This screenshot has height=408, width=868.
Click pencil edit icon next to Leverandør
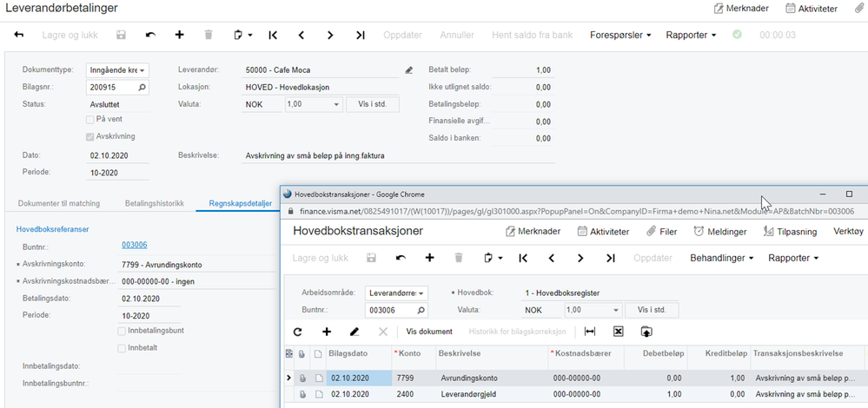click(409, 70)
